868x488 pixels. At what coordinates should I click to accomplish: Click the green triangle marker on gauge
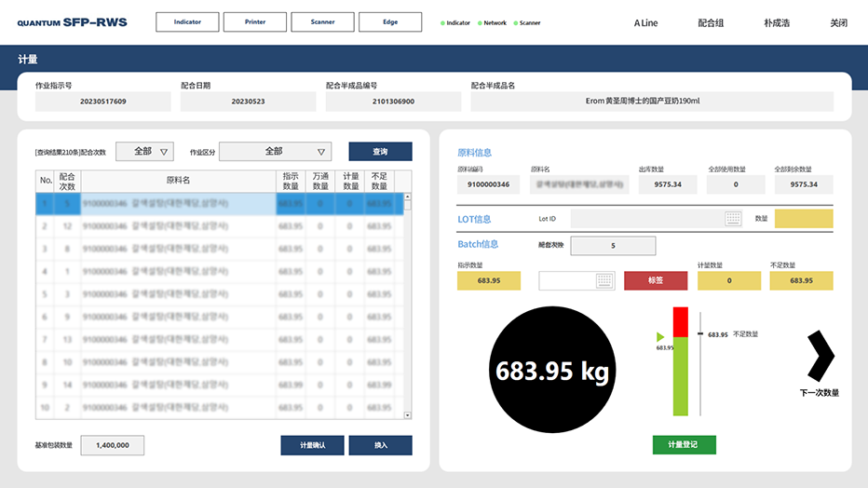pos(660,336)
